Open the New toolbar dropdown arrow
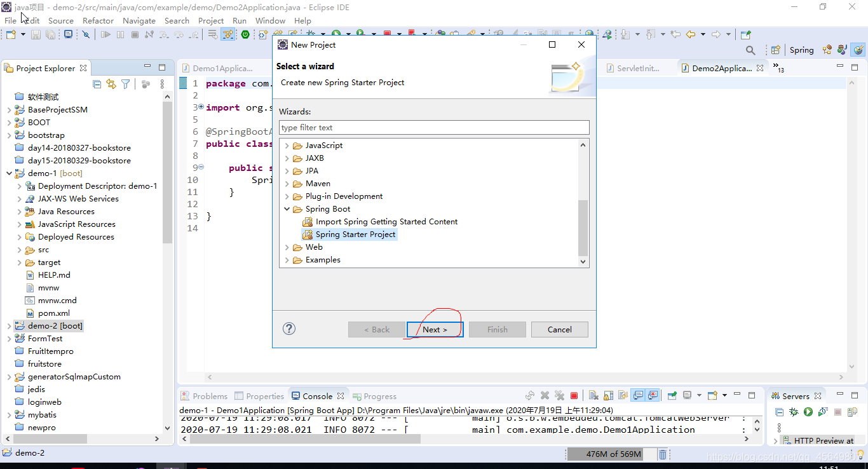This screenshot has height=469, width=868. pyautogui.click(x=23, y=34)
